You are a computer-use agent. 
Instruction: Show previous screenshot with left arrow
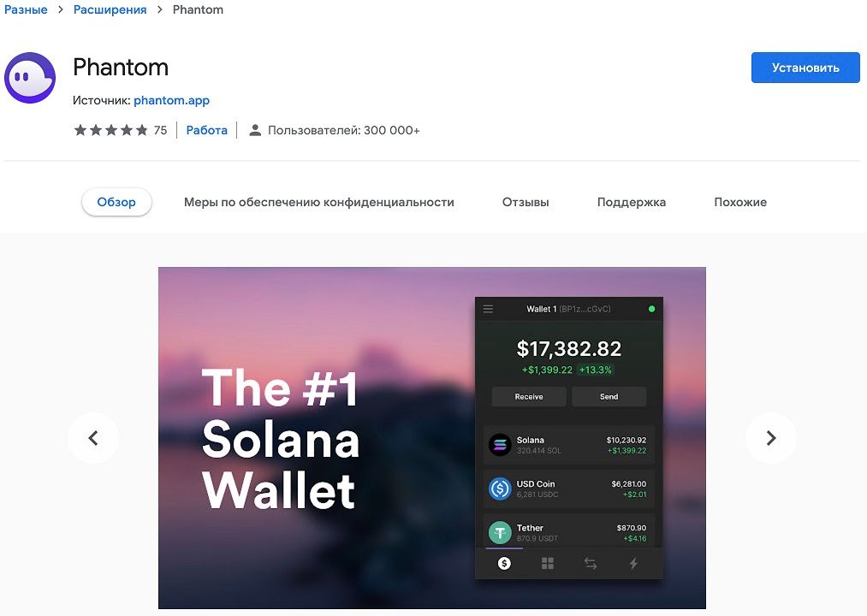tap(93, 438)
